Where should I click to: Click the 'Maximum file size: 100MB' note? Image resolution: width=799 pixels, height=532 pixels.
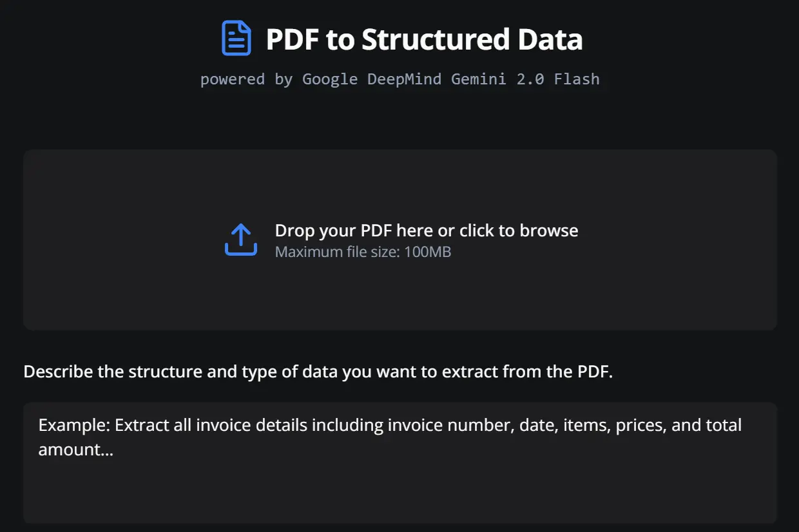(362, 252)
